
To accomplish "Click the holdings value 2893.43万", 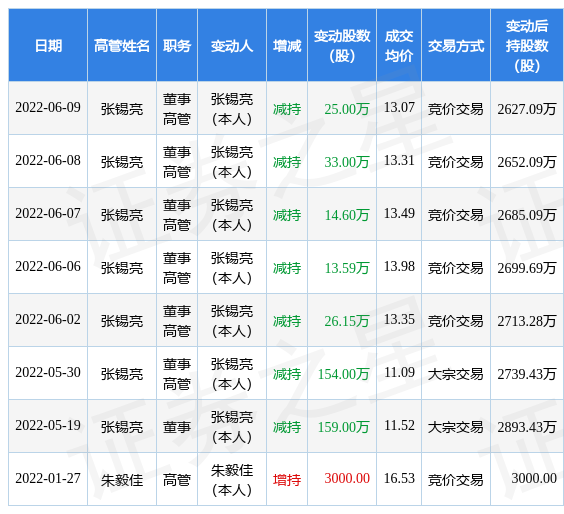I will [x=527, y=427].
